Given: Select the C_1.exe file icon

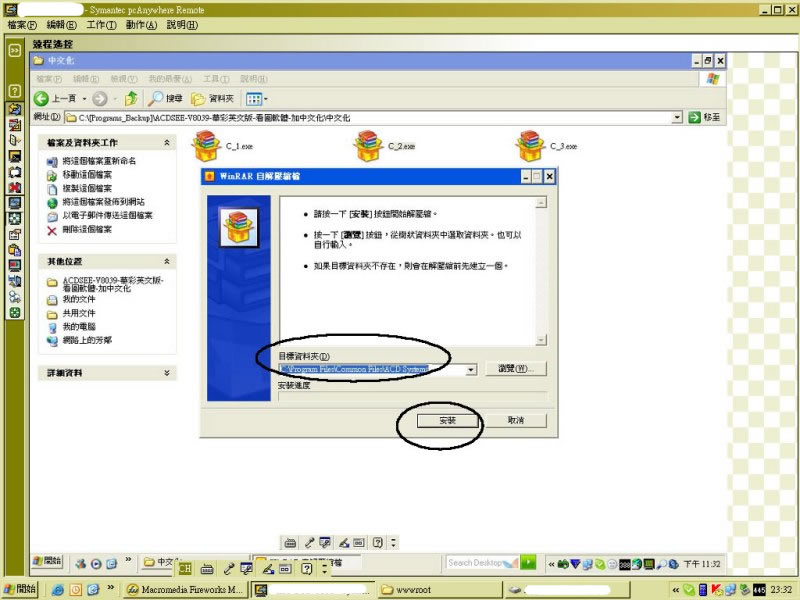Looking at the screenshot, I should (x=205, y=145).
